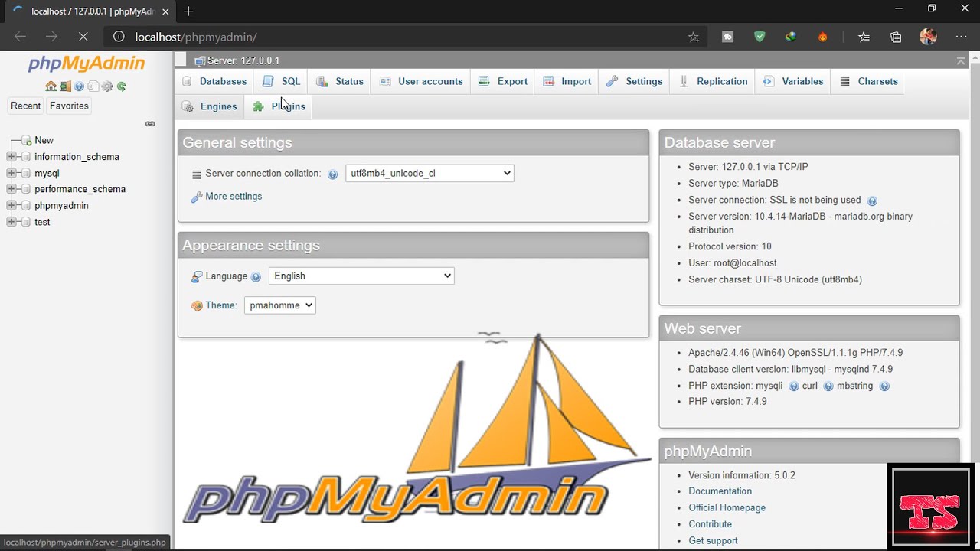Add page to favorites with the star icon
This screenshot has height=551, width=980.
[694, 37]
